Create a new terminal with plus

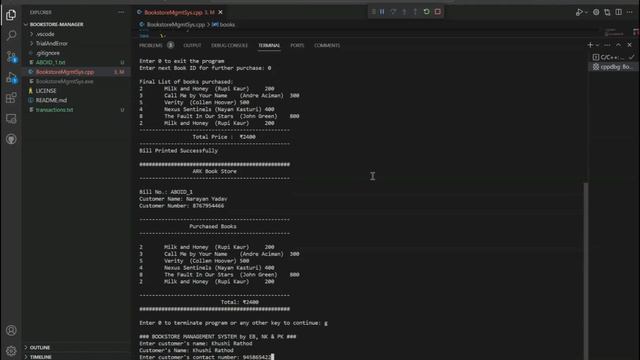pos(590,45)
